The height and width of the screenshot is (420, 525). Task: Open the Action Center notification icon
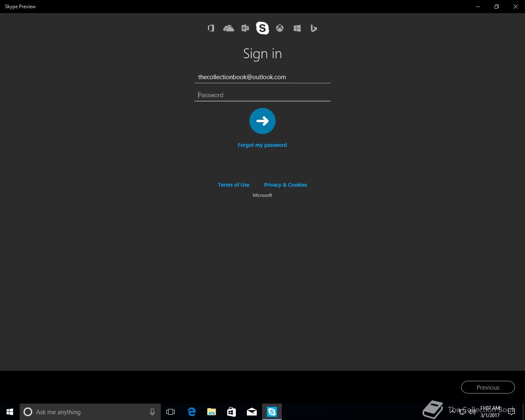511,412
